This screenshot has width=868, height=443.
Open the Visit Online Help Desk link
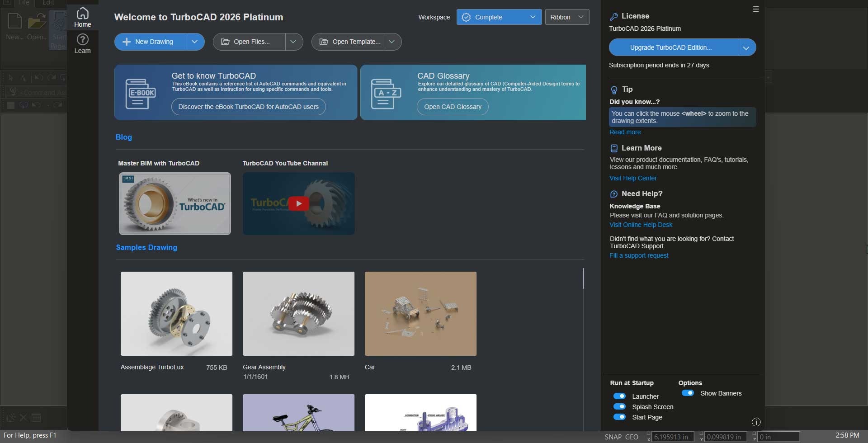point(641,225)
